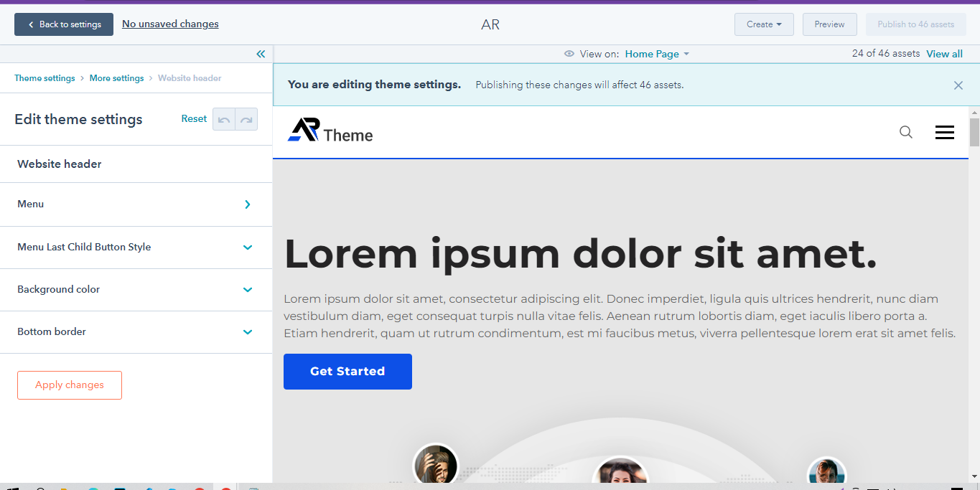Open the Home Page view dropdown
Viewport: 980px width, 490px height.
click(656, 54)
